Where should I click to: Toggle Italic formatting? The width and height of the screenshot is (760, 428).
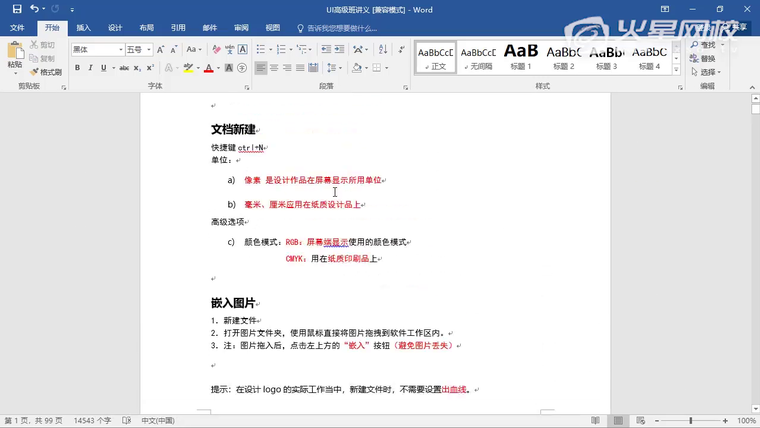[90, 68]
